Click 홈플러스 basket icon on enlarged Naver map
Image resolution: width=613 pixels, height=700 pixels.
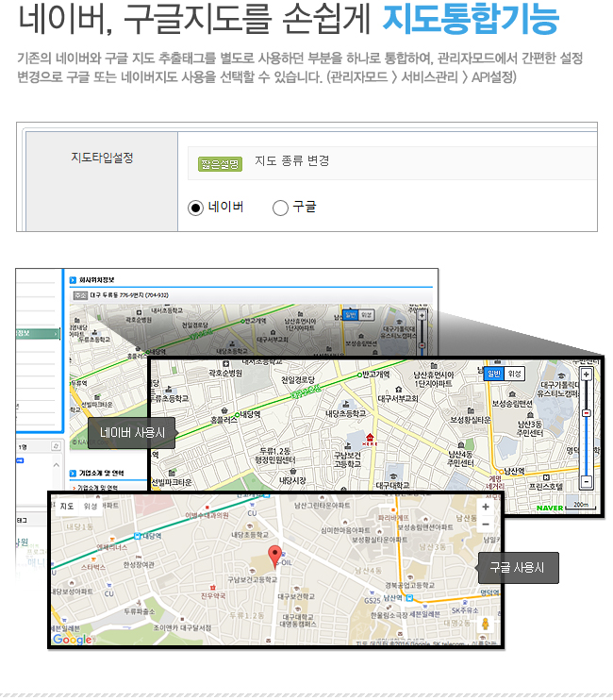pos(224,410)
